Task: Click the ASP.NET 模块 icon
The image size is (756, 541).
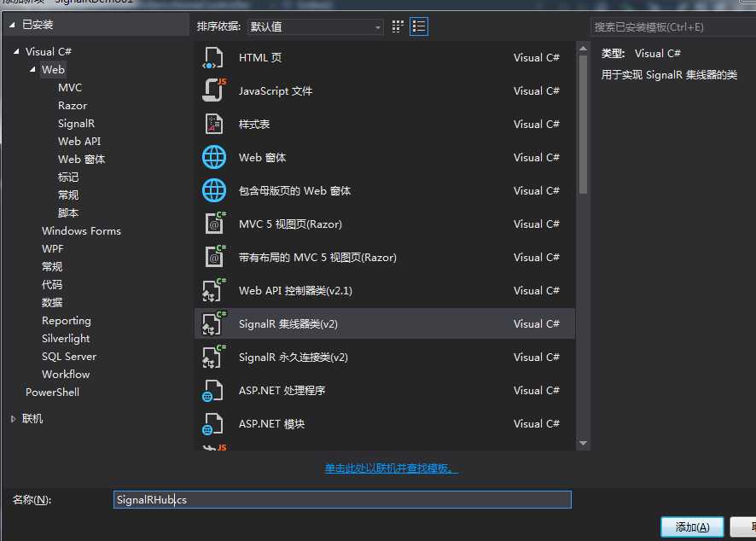Action: pyautogui.click(x=212, y=424)
